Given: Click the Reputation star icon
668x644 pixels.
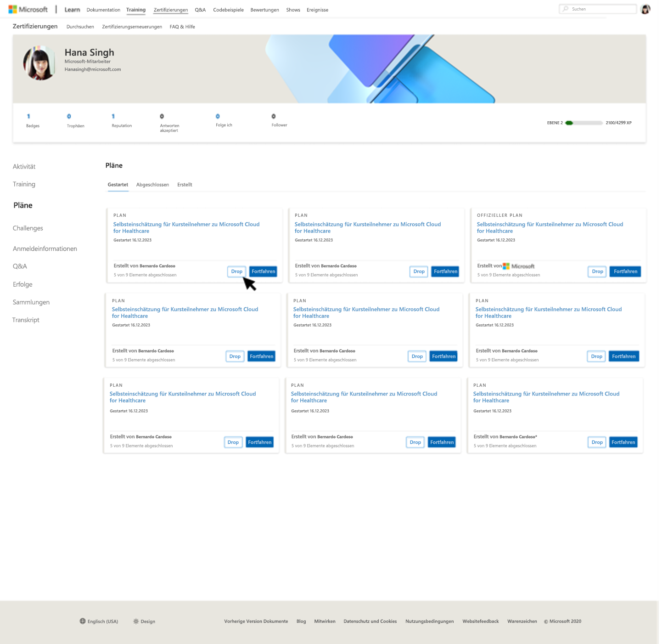Looking at the screenshot, I should [x=113, y=116].
